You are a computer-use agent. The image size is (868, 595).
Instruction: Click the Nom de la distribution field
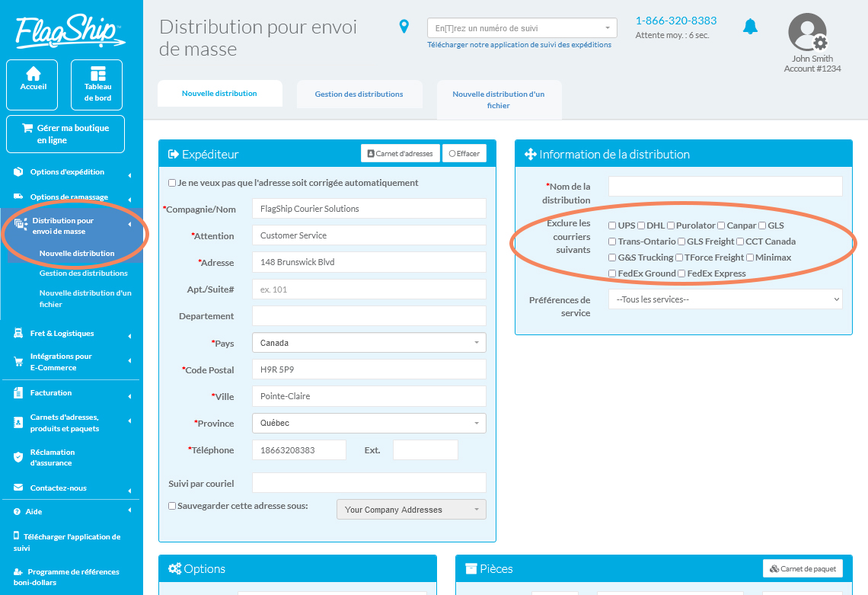pyautogui.click(x=724, y=185)
